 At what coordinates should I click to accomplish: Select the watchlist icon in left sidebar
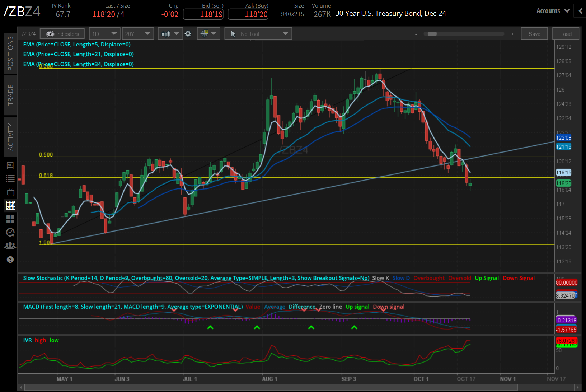pyautogui.click(x=10, y=178)
